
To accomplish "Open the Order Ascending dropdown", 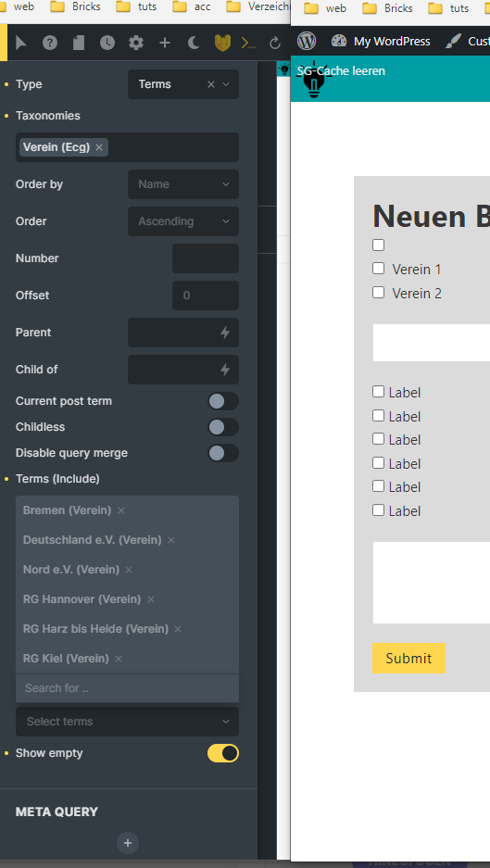I will tap(183, 221).
